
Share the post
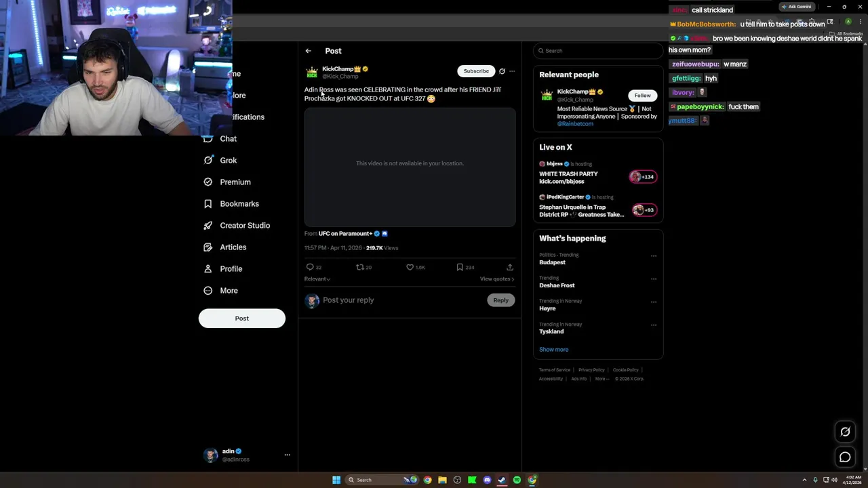click(510, 267)
